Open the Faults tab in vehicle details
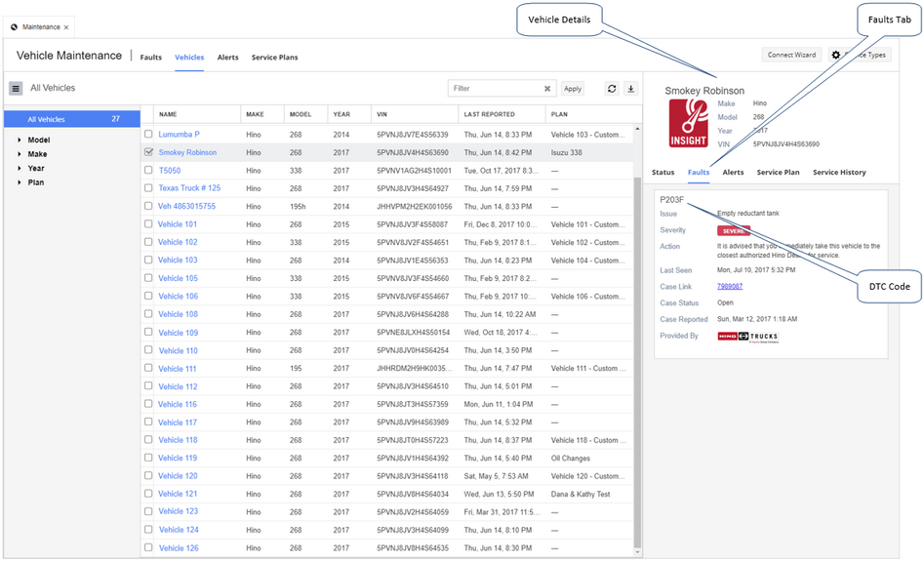The image size is (924, 562). (699, 173)
